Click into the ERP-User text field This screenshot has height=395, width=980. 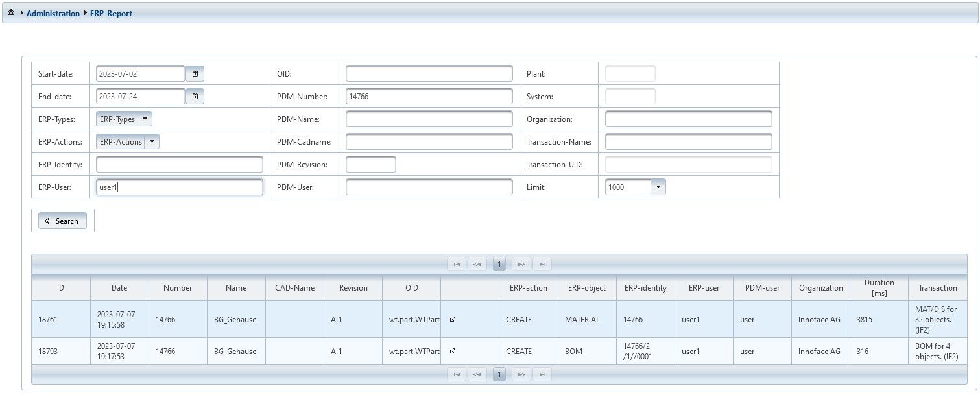point(179,187)
